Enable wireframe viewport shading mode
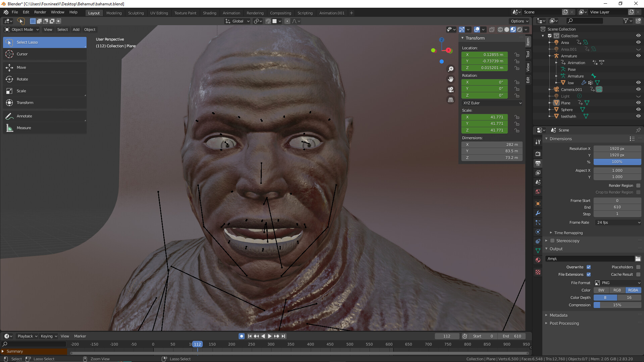This screenshot has height=362, width=644. (500, 30)
